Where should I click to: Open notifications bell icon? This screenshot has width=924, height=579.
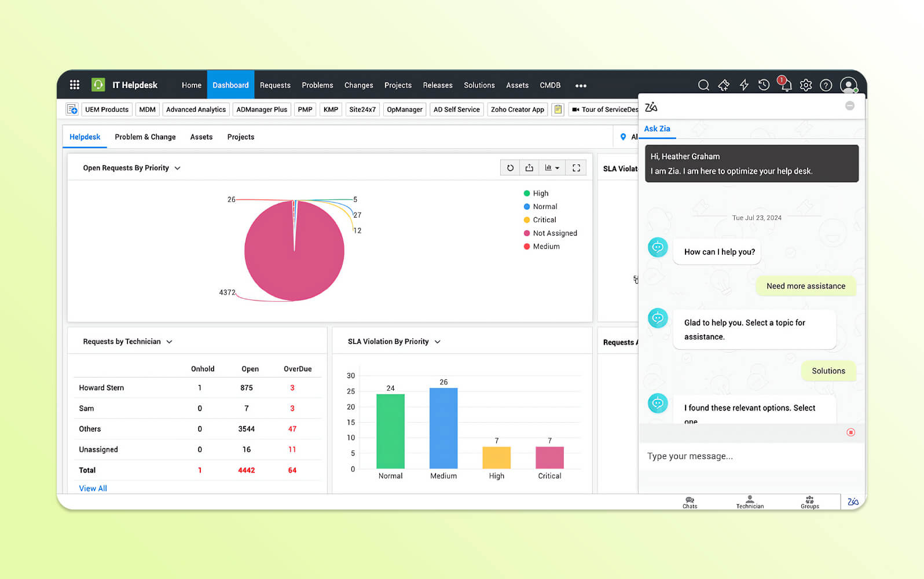tap(785, 85)
